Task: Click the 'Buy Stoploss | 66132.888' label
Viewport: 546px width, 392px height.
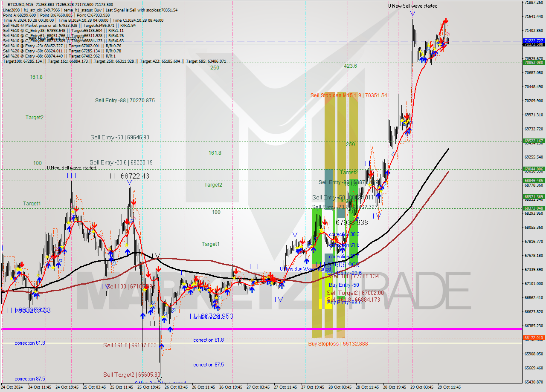Action: [x=338, y=343]
